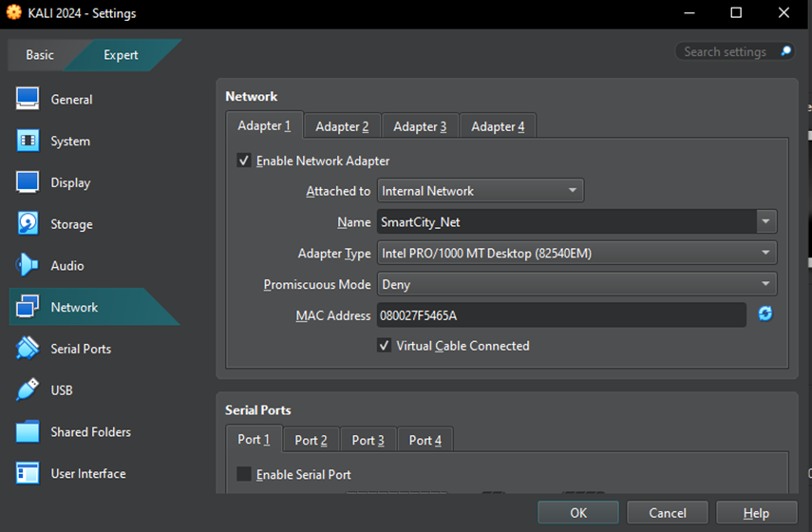Viewport: 812px width, 532px height.
Task: Click the Cancel button
Action: pos(668,513)
